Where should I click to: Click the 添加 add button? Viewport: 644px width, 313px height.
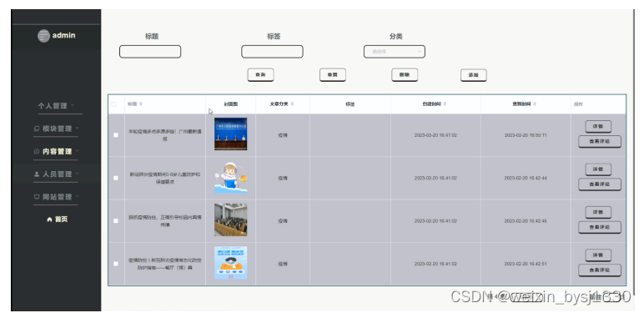coord(474,75)
